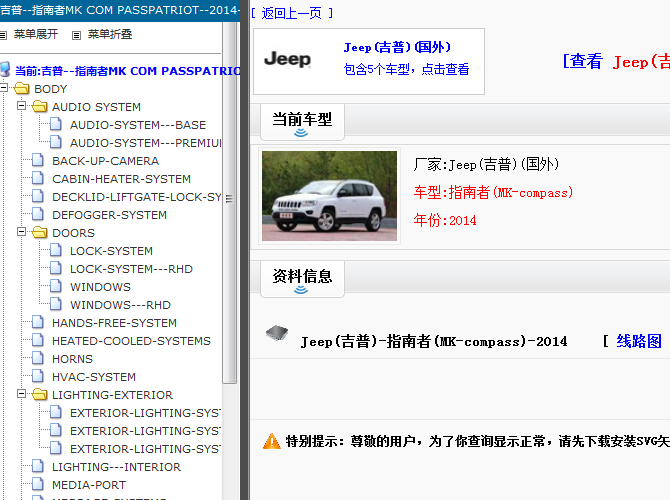The image size is (670, 500).
Task: Click the 年份:2014 text
Action: coord(445,220)
